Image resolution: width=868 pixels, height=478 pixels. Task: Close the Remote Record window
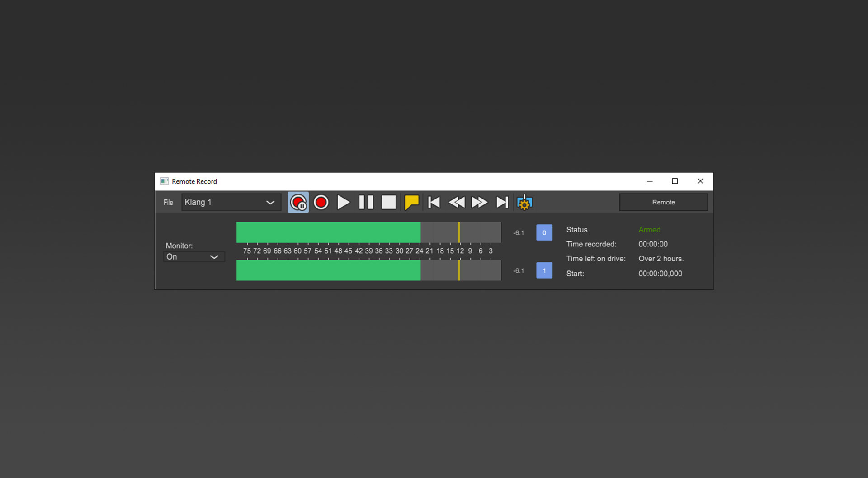[700, 181]
